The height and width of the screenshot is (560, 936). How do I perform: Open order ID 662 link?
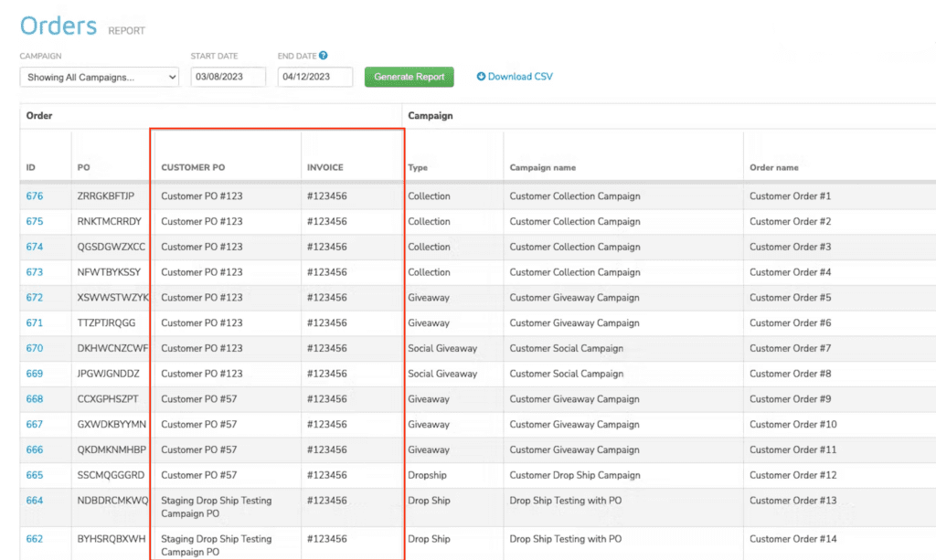click(35, 539)
